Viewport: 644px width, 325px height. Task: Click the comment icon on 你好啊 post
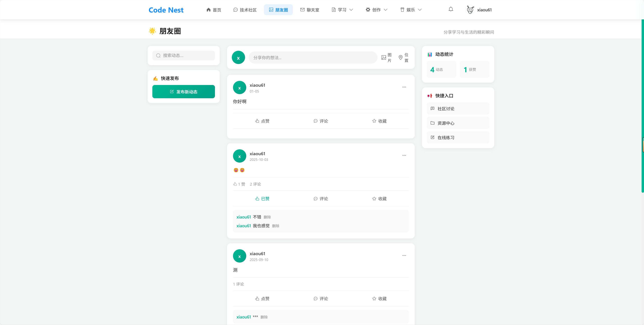[x=316, y=121]
